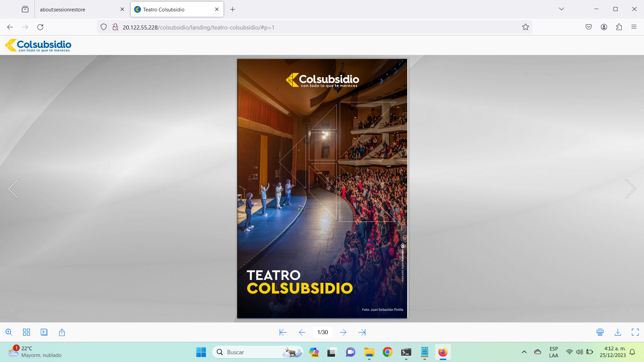Go to the next page with bottom arrow
The width and height of the screenshot is (644, 362).
[x=343, y=332]
